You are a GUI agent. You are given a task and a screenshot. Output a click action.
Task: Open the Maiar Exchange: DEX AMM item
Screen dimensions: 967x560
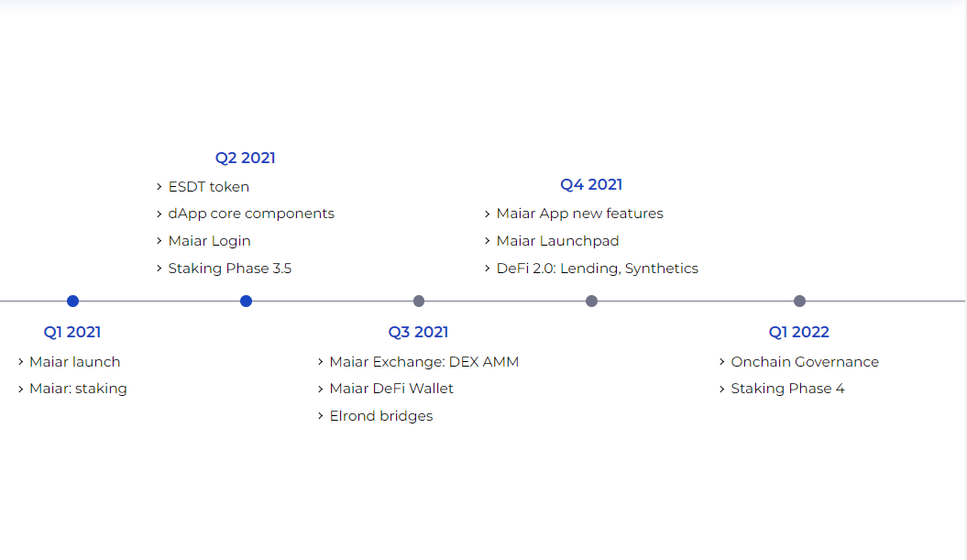pyautogui.click(x=423, y=362)
